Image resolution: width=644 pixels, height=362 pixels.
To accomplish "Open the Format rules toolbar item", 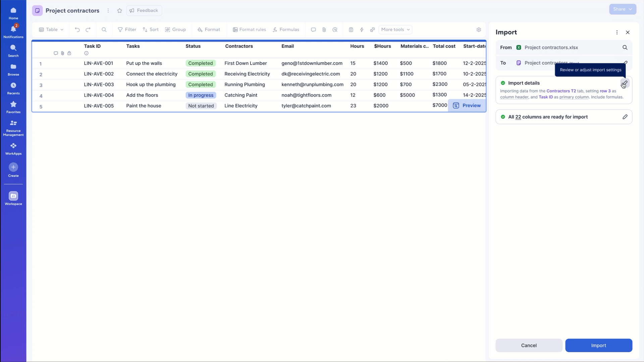I will [x=249, y=29].
